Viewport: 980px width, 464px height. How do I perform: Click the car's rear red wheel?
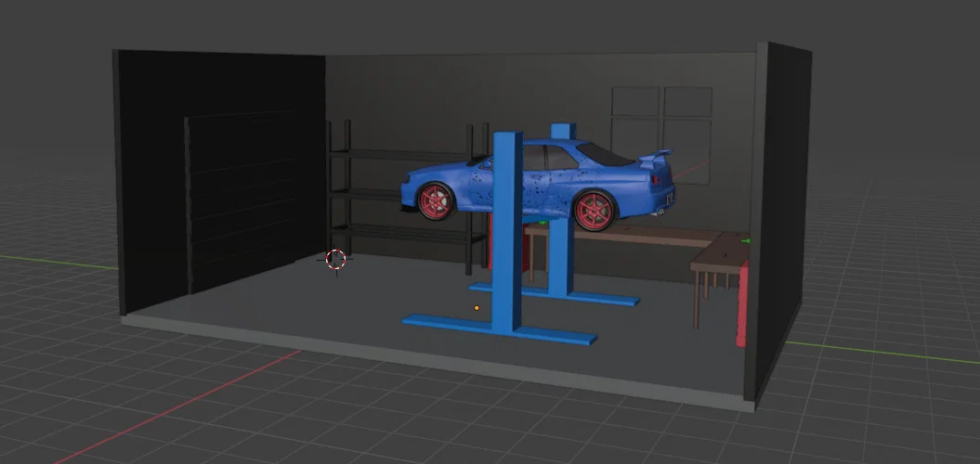594,211
